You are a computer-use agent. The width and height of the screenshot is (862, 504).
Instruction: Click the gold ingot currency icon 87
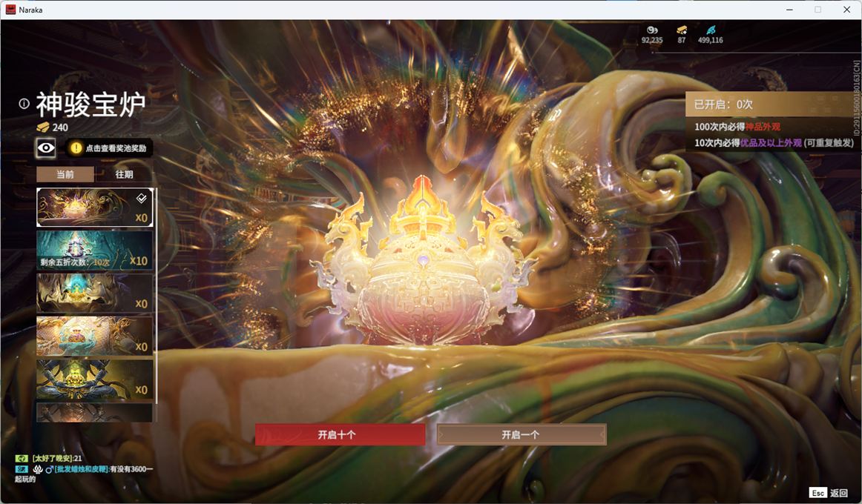682,30
